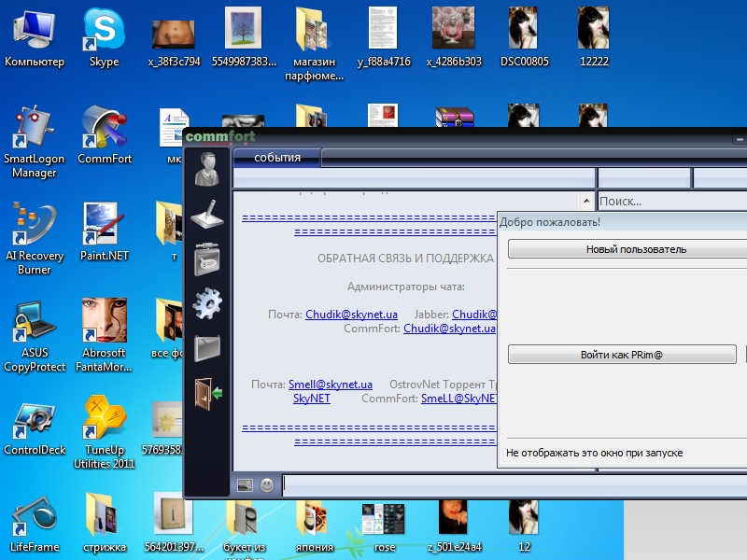Click Новый пользователь button
The height and width of the screenshot is (560, 747).
[627, 249]
